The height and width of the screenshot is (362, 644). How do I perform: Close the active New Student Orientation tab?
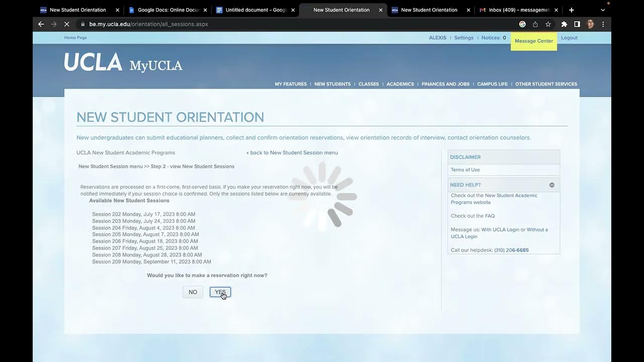380,10
